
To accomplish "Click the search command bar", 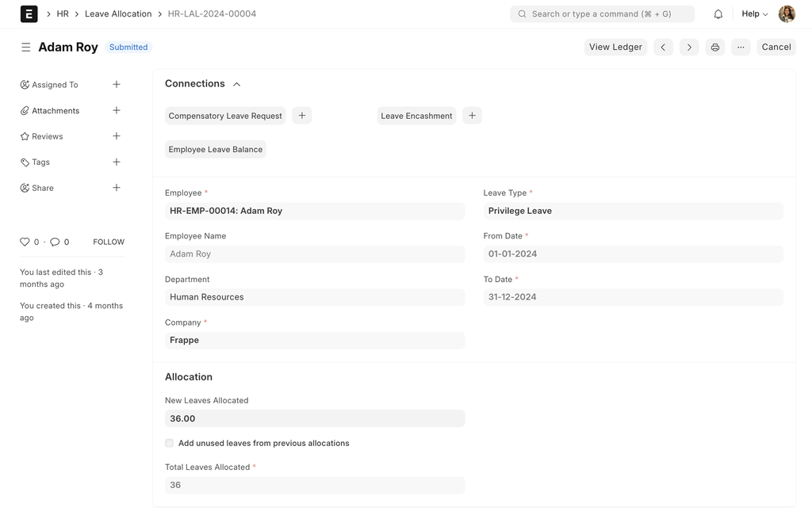I will 603,14.
